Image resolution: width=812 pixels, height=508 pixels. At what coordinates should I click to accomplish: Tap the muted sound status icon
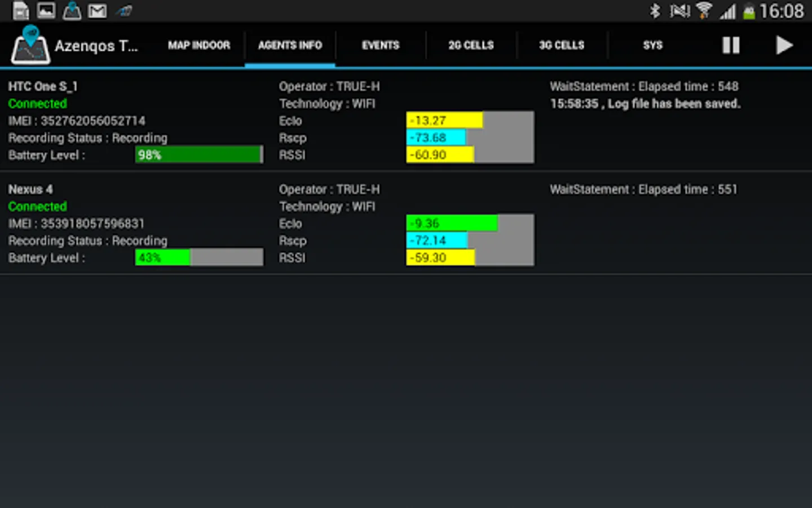(x=679, y=11)
